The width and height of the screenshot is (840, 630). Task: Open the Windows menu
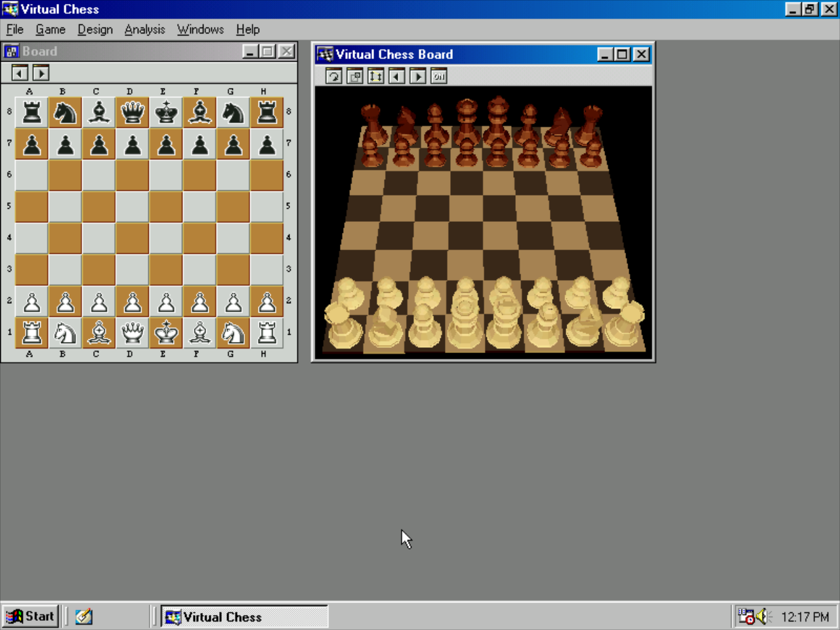pyautogui.click(x=200, y=30)
